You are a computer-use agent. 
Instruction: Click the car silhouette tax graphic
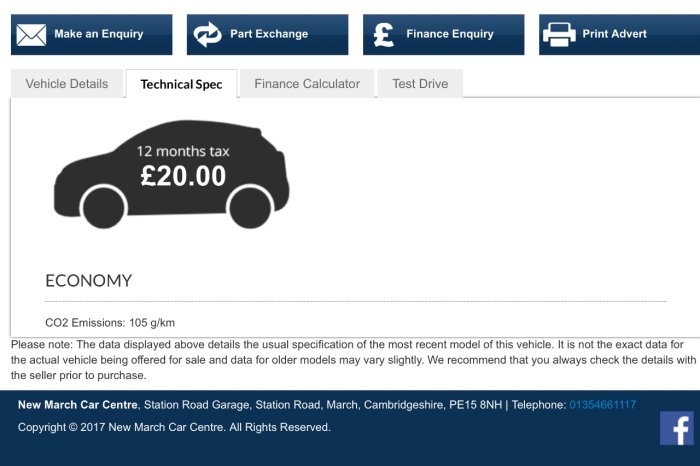click(172, 174)
